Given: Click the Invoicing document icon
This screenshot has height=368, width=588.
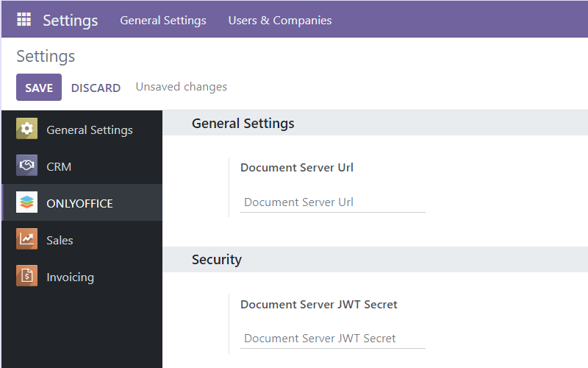Looking at the screenshot, I should pos(27,276).
